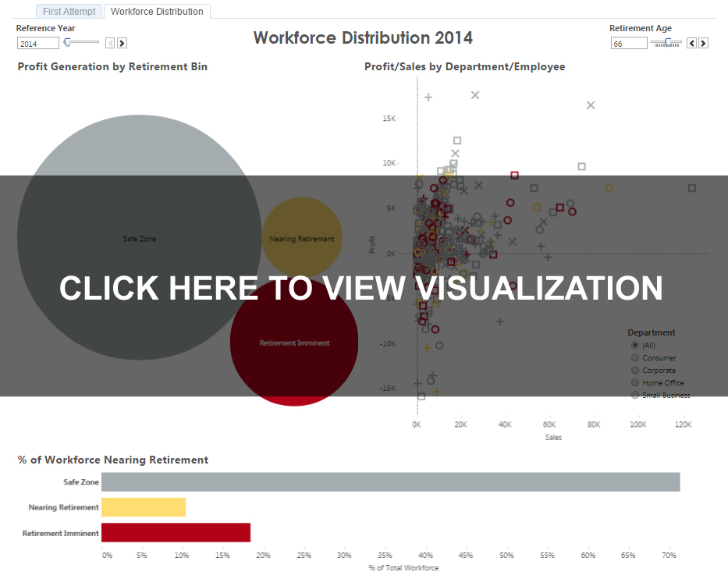Click the % of Workforce Nearing Retirement heading
728x579 pixels.
pyautogui.click(x=113, y=460)
